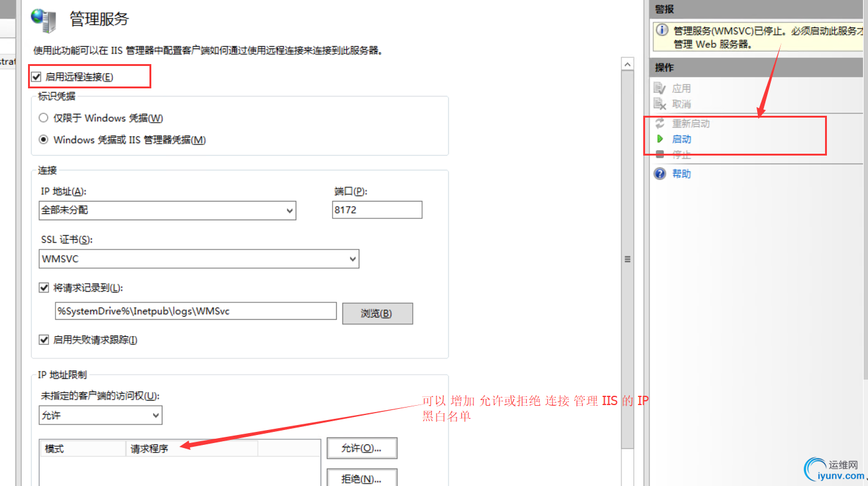Click the 应用 link in 操作 panel

point(682,89)
